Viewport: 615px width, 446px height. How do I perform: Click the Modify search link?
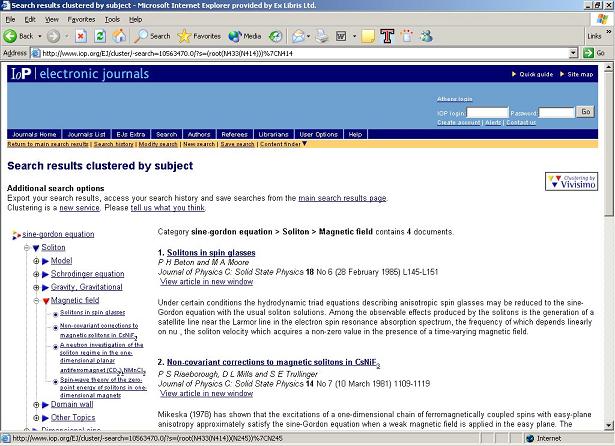(x=158, y=144)
